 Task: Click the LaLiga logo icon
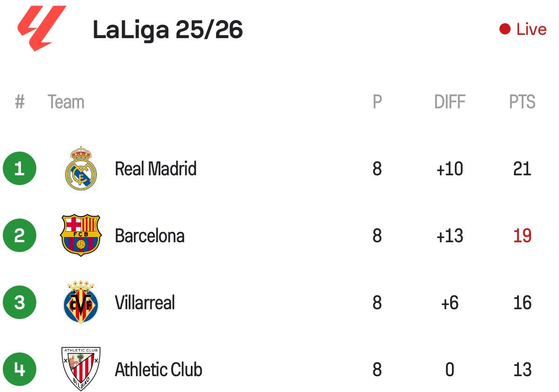[x=42, y=28]
